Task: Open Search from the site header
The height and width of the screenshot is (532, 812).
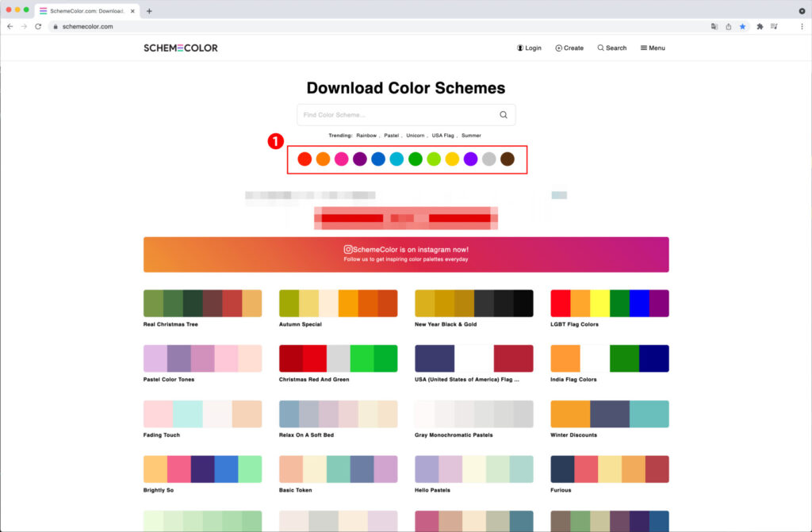Action: 612,48
